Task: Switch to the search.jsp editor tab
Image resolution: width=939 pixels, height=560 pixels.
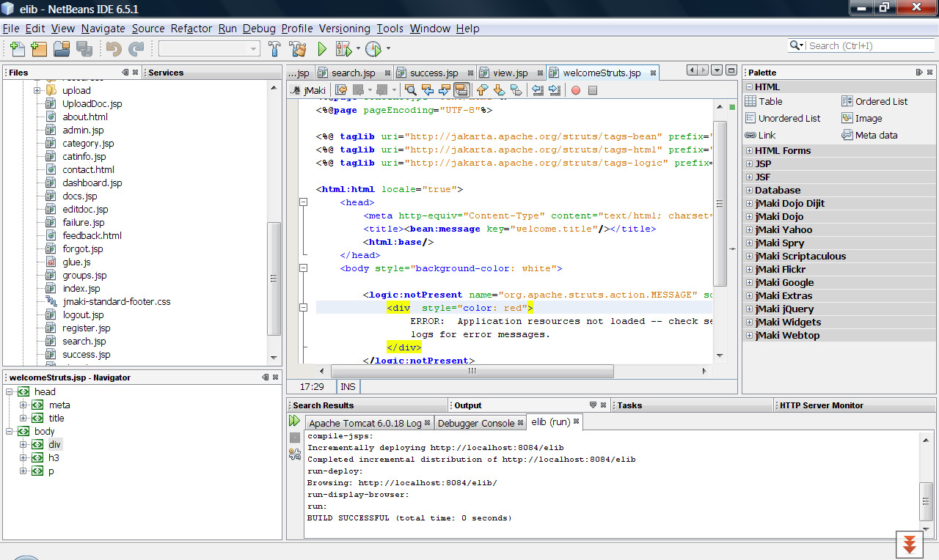Action: point(354,73)
